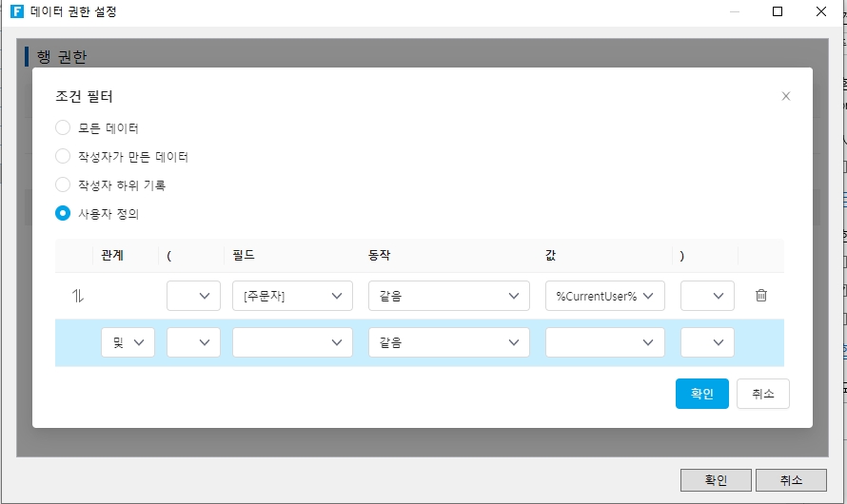Click the bottom window 확인 button
The image size is (847, 504).
coord(715,480)
